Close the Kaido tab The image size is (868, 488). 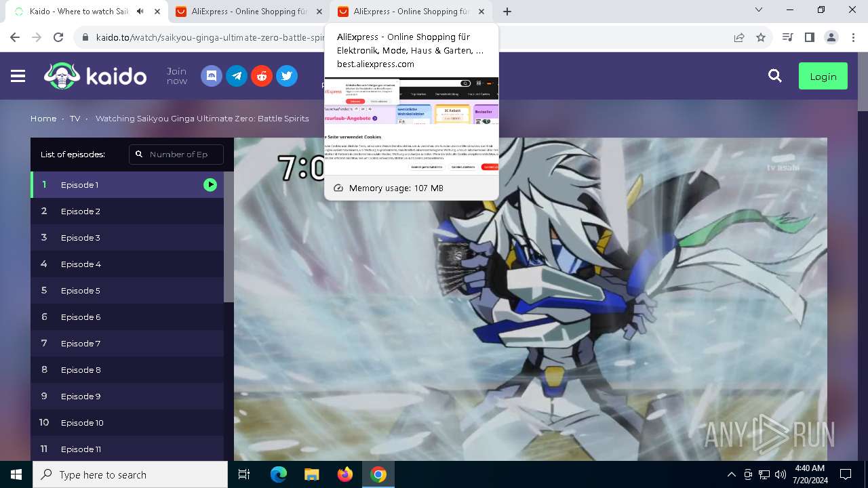pyautogui.click(x=157, y=12)
